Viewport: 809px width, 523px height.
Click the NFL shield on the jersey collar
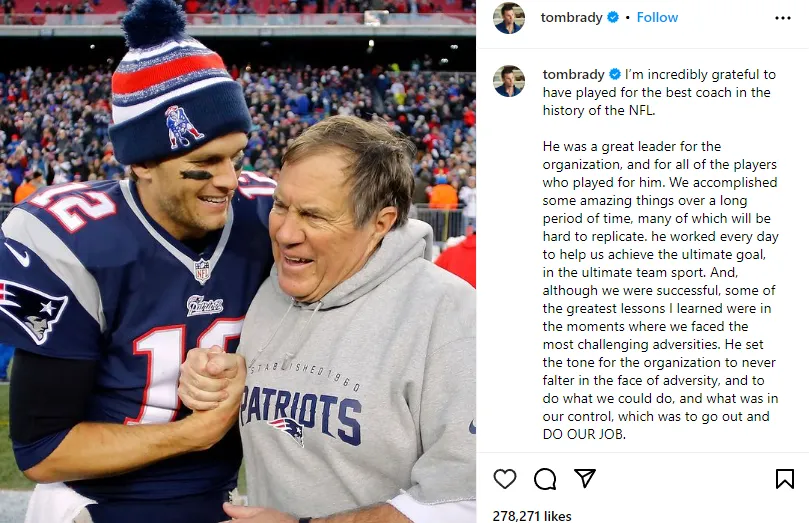click(x=202, y=270)
